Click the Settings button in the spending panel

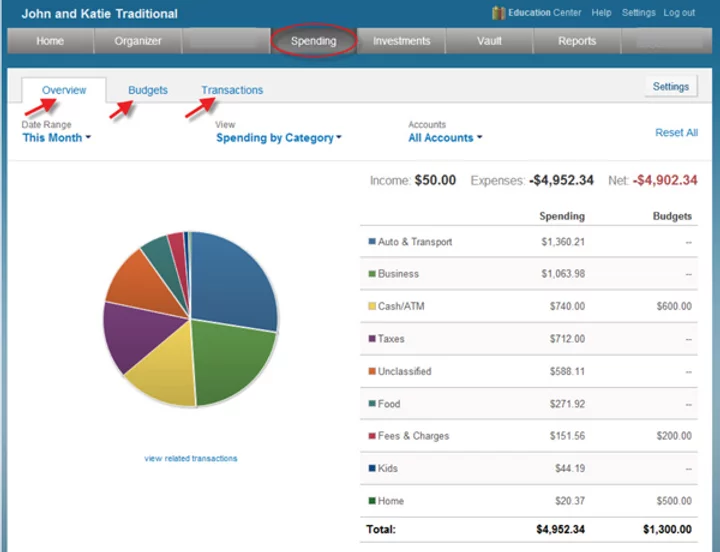tap(670, 87)
